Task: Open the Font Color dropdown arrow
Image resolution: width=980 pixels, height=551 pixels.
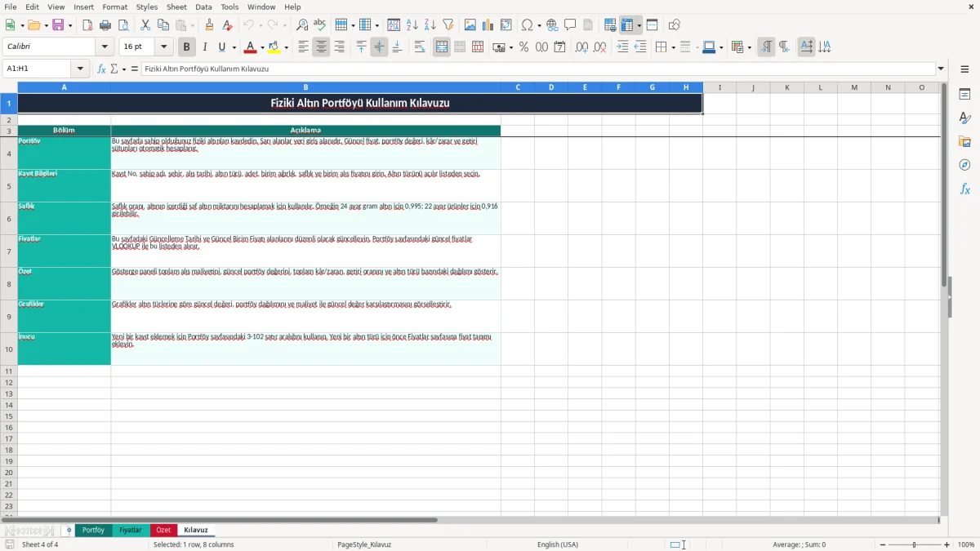Action: point(262,47)
